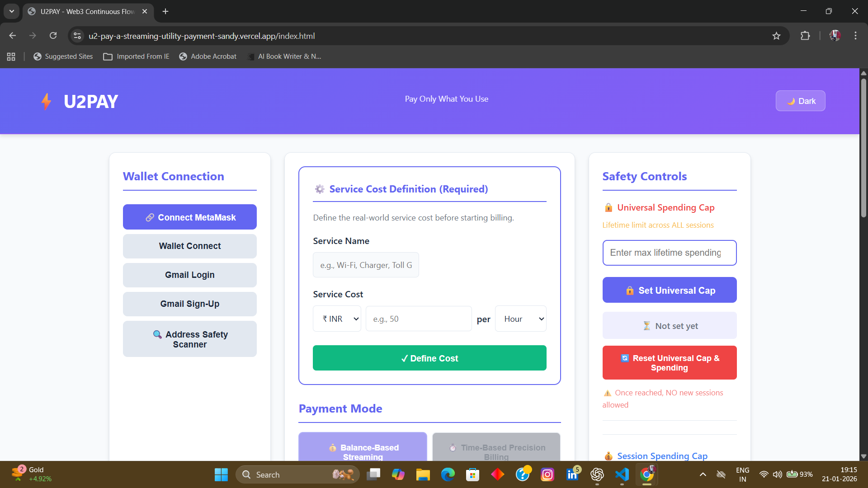
Task: Open Imported From IE bookmarks folder
Action: (136, 56)
